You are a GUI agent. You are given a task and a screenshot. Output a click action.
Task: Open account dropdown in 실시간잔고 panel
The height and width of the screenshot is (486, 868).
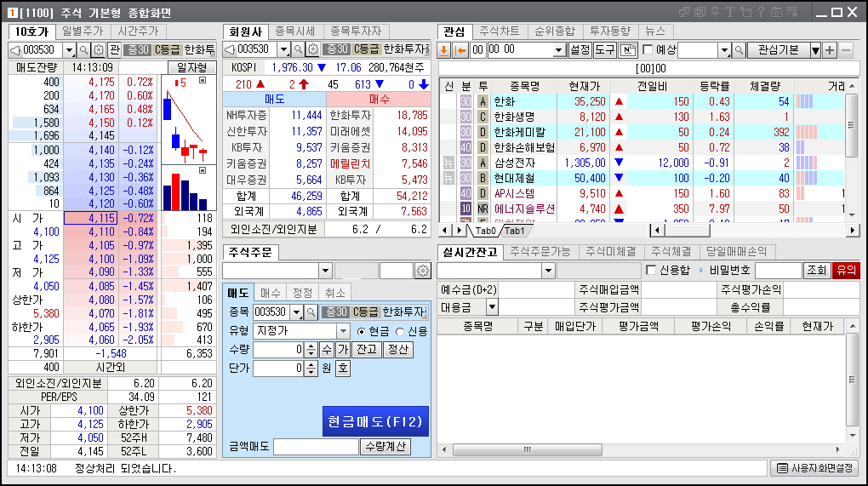coord(549,271)
